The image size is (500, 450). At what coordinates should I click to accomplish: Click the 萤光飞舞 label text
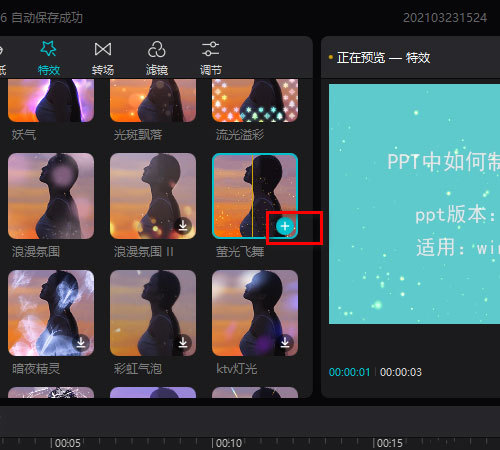click(240, 252)
